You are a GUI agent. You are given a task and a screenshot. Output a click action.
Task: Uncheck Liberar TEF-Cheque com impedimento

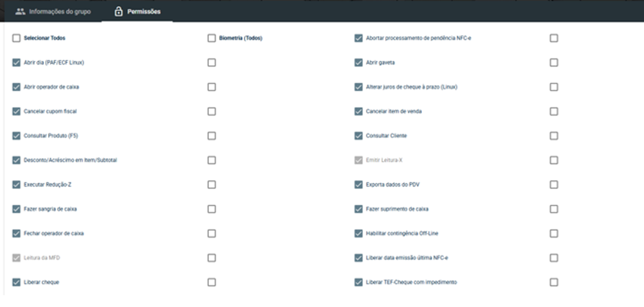[x=358, y=282]
